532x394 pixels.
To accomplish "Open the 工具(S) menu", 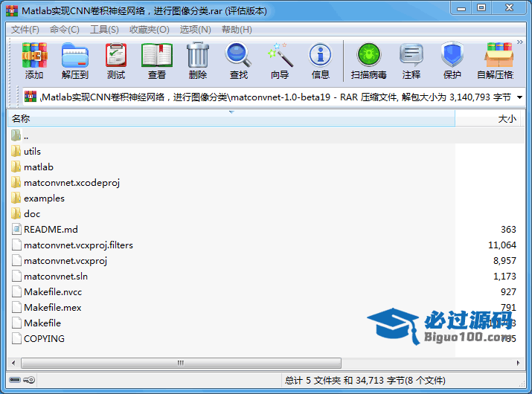I will (104, 30).
